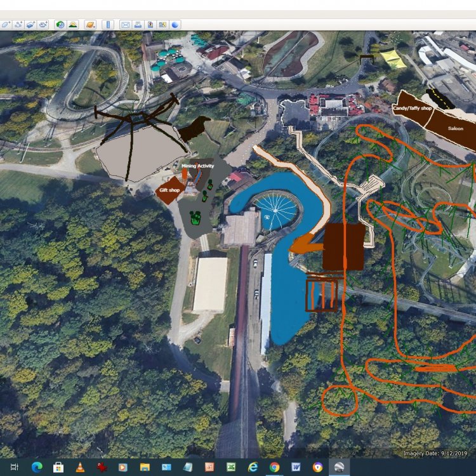Select the Add Path tool
This screenshot has width=476, height=476.
[18, 25]
